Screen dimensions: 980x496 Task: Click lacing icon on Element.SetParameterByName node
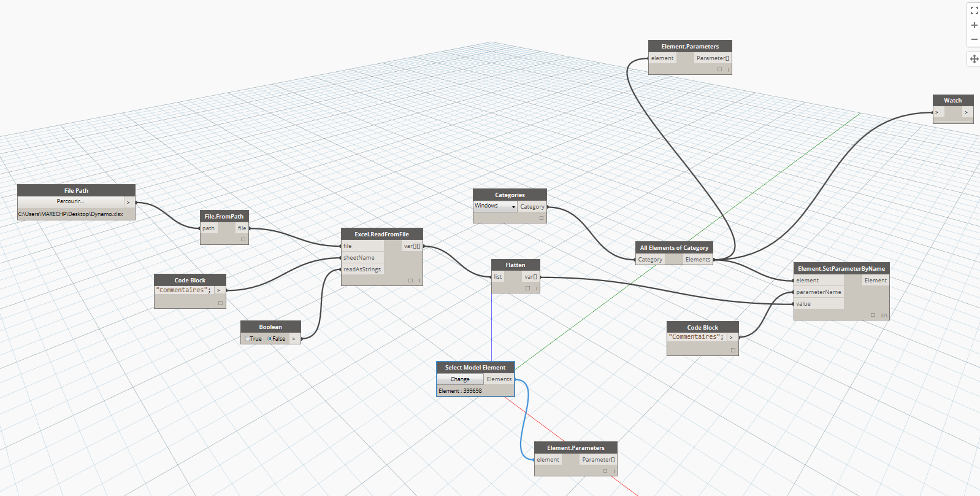point(884,316)
